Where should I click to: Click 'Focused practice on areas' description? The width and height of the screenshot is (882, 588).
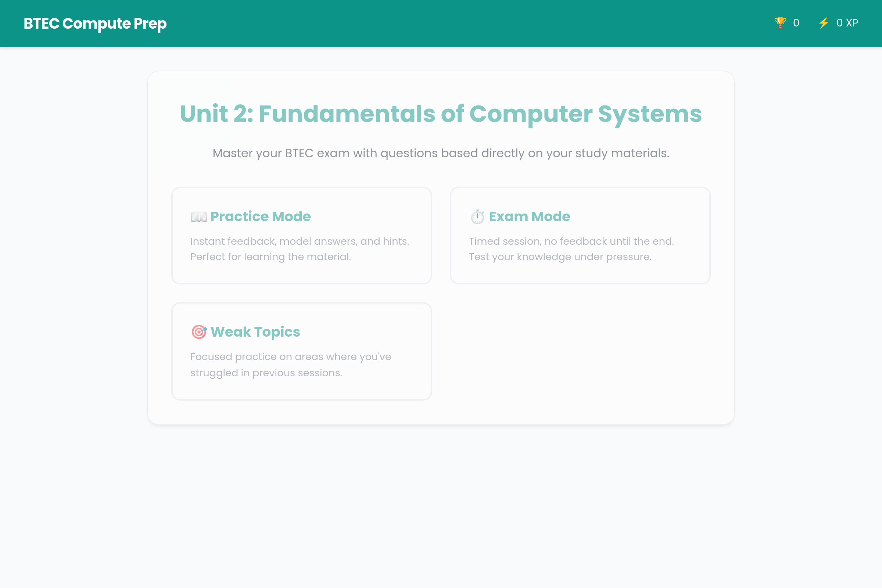pyautogui.click(x=291, y=365)
